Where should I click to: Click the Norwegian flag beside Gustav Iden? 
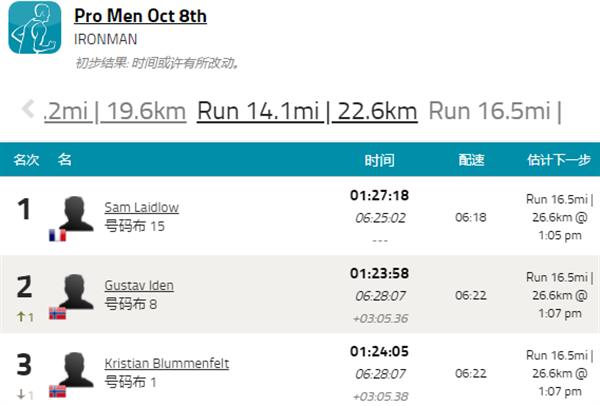57,313
